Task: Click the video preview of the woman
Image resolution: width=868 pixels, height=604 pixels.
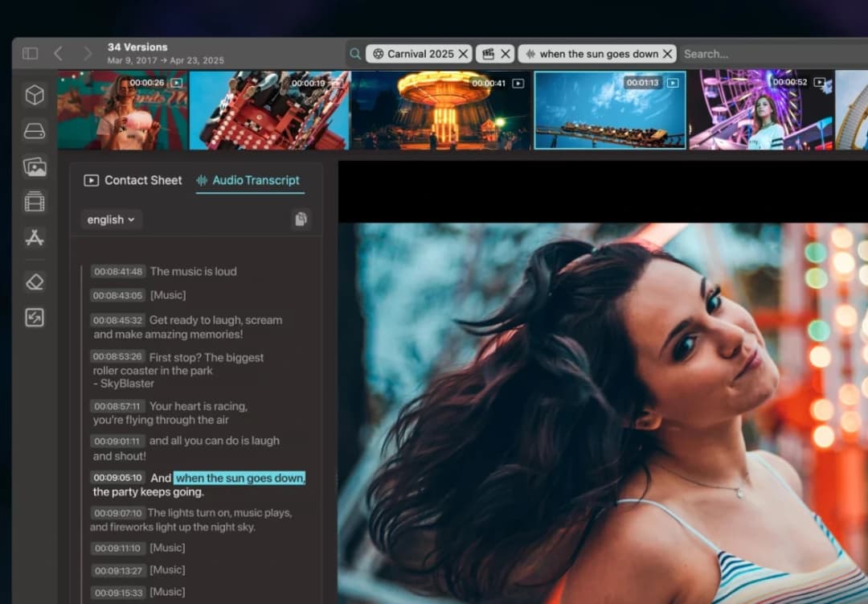Action: pos(603,413)
